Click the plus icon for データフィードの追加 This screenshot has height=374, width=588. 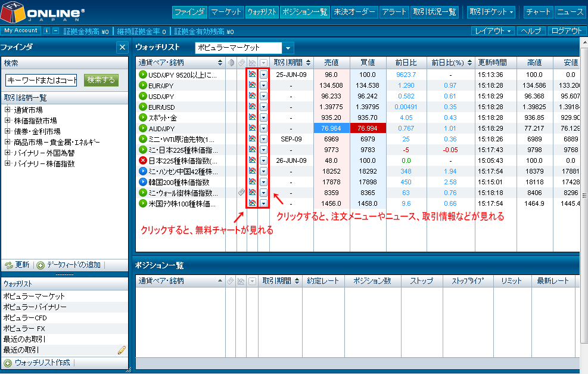pyautogui.click(x=41, y=265)
